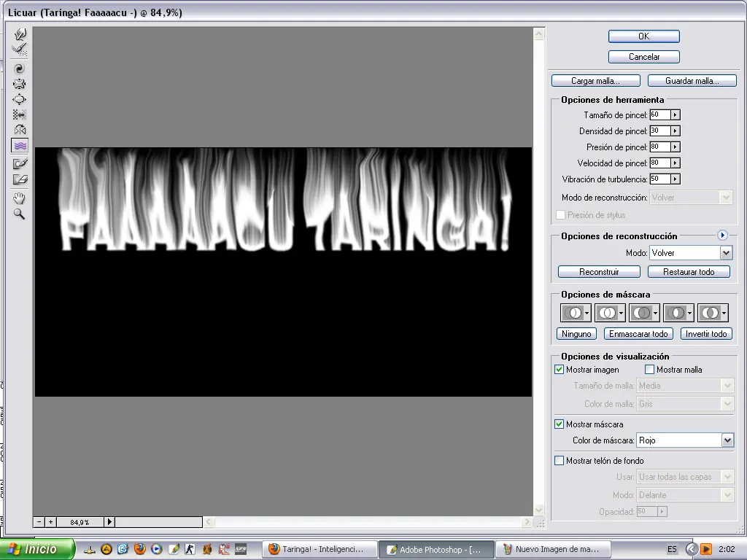Open the zoom percentage popup arrow
The image size is (747, 560).
pyautogui.click(x=109, y=522)
